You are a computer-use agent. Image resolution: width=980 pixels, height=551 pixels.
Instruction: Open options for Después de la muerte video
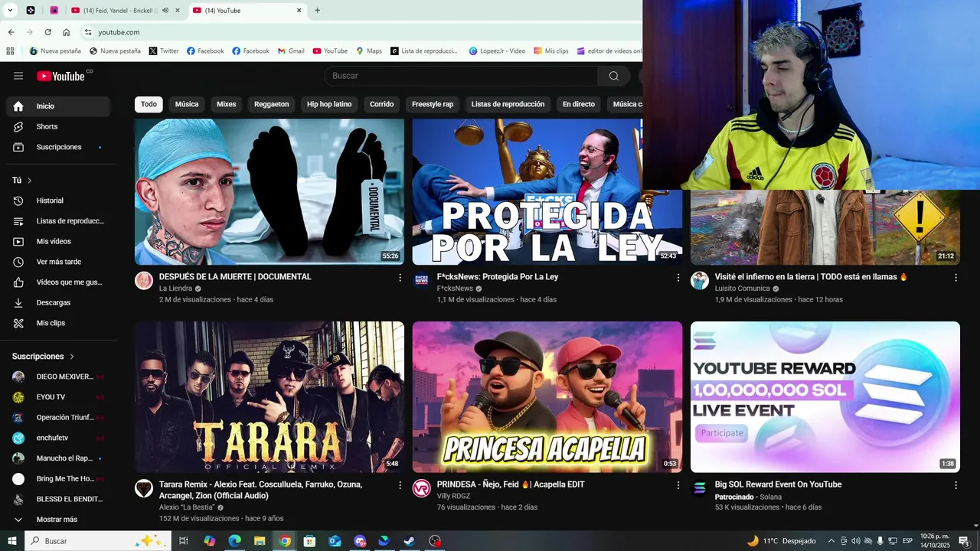(400, 278)
